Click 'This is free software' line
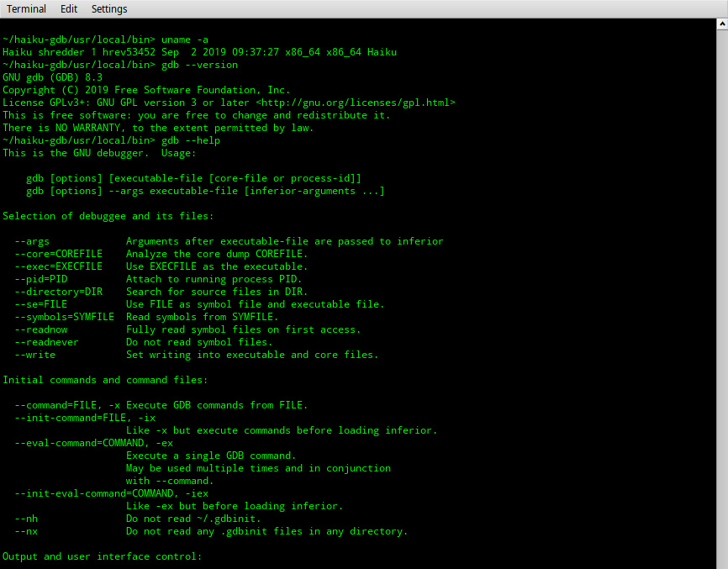Image resolution: width=728 pixels, height=569 pixels. coord(197,115)
